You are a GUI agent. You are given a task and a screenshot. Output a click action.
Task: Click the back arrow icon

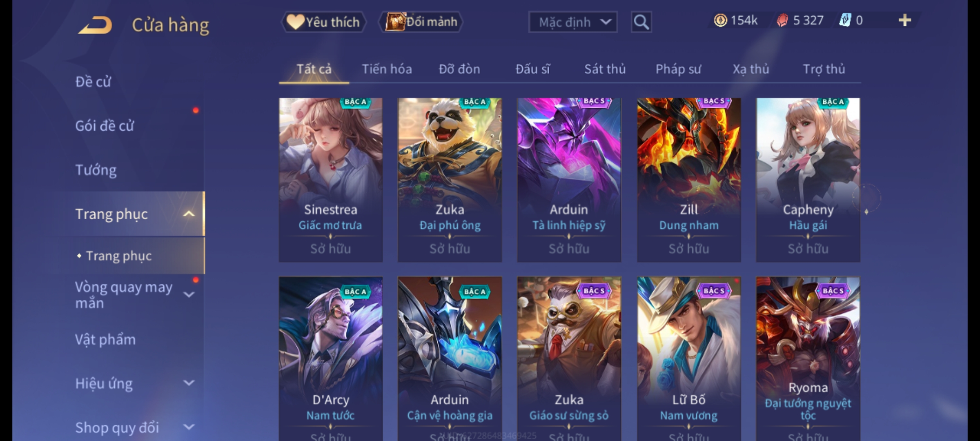tap(95, 25)
